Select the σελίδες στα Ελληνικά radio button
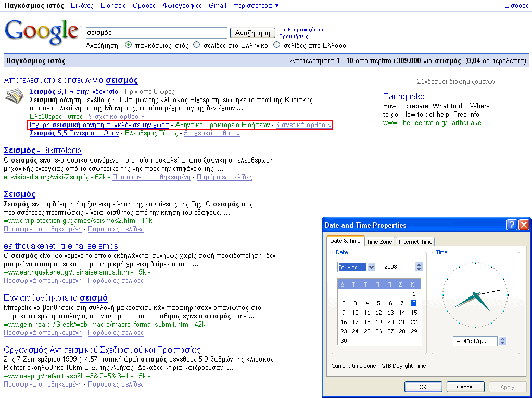 point(196,45)
